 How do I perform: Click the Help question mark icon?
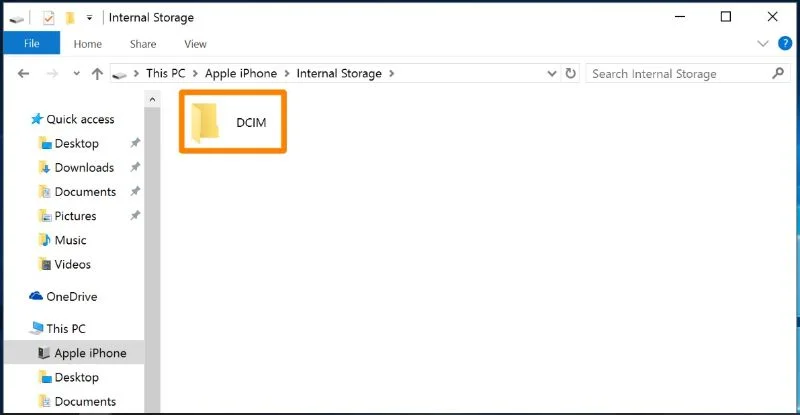pos(785,43)
